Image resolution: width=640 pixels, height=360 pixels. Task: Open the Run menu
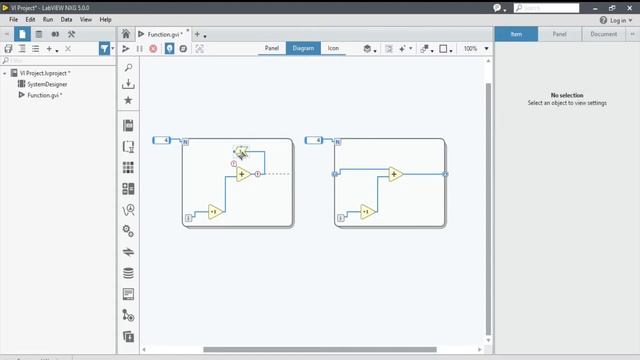coord(48,20)
